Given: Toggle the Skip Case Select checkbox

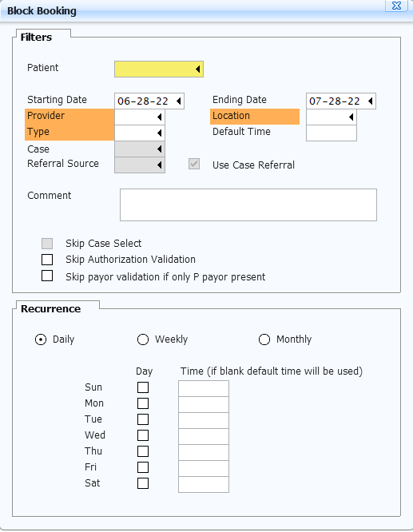Looking at the screenshot, I should pos(47,244).
